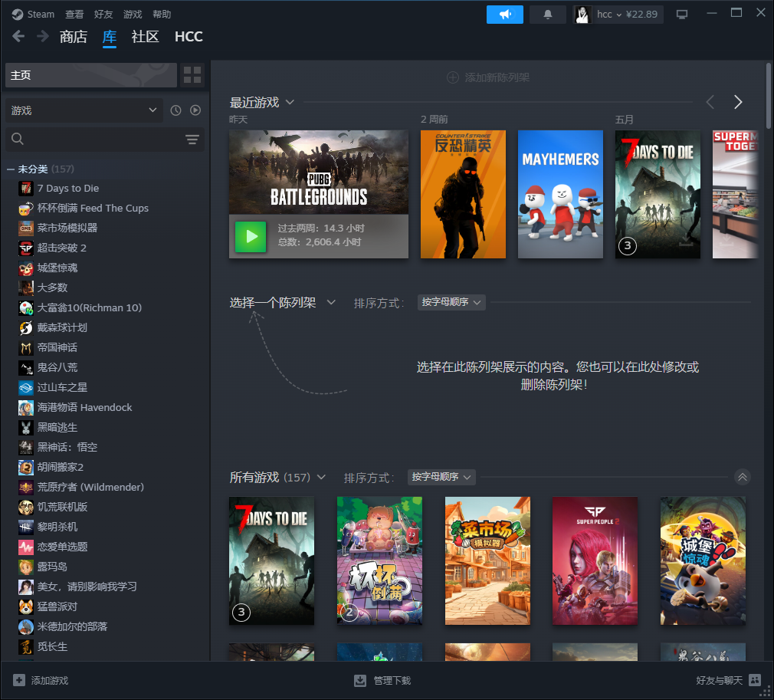Open the 城堡惊魂 cover in all games
The height and width of the screenshot is (700, 774).
click(x=703, y=560)
